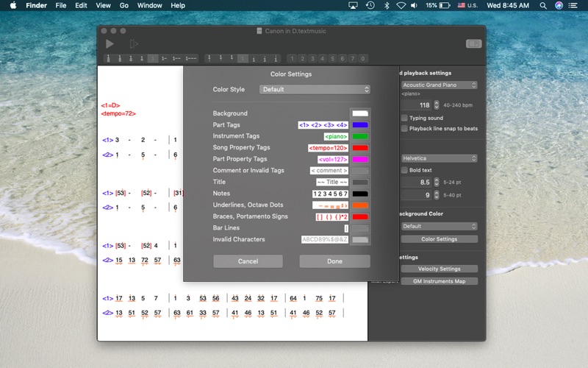Open the Helvetica font dropdown
588x368 pixels.
(439, 158)
